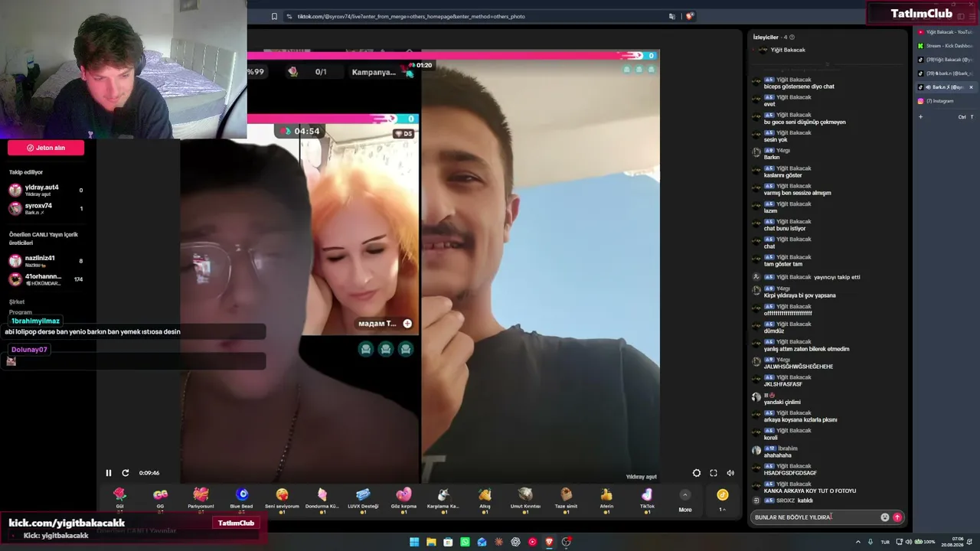Switch to Yiğit Bakacak - YouTube tab
The image size is (980, 551).
click(x=945, y=32)
